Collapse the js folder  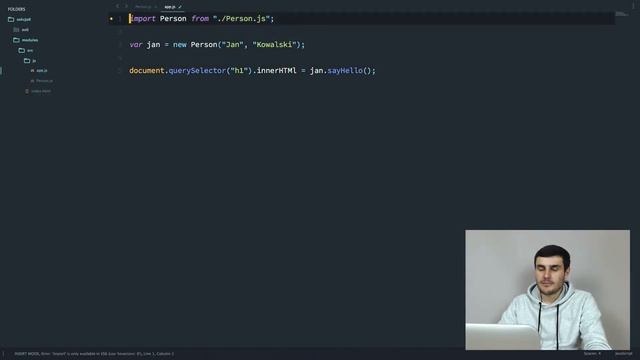point(34,61)
